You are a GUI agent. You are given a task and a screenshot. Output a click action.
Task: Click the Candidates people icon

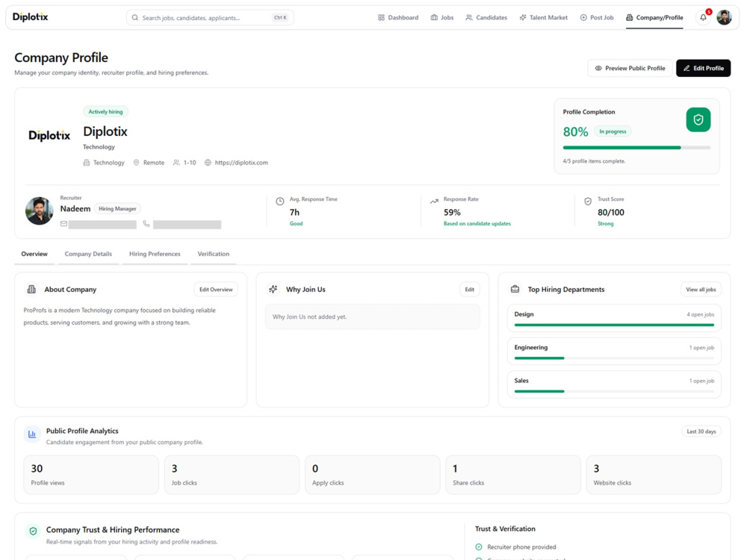469,18
